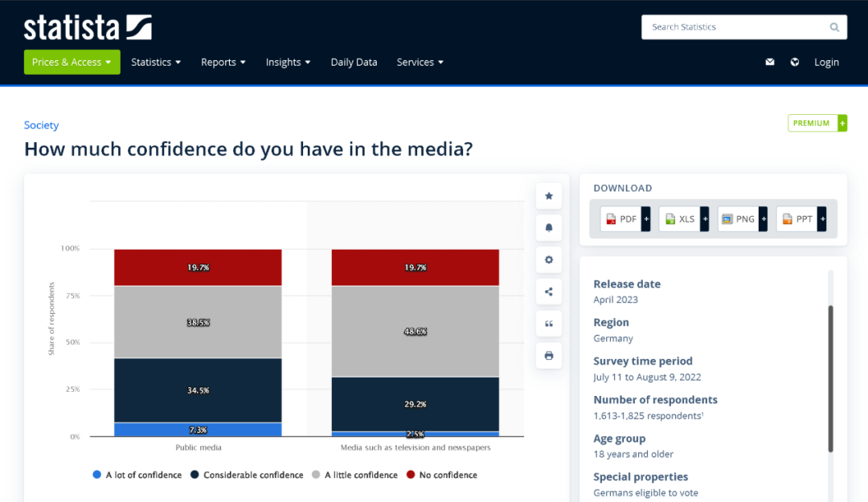Click the Statista logo
Screen dimensions: 868x502
(88, 27)
